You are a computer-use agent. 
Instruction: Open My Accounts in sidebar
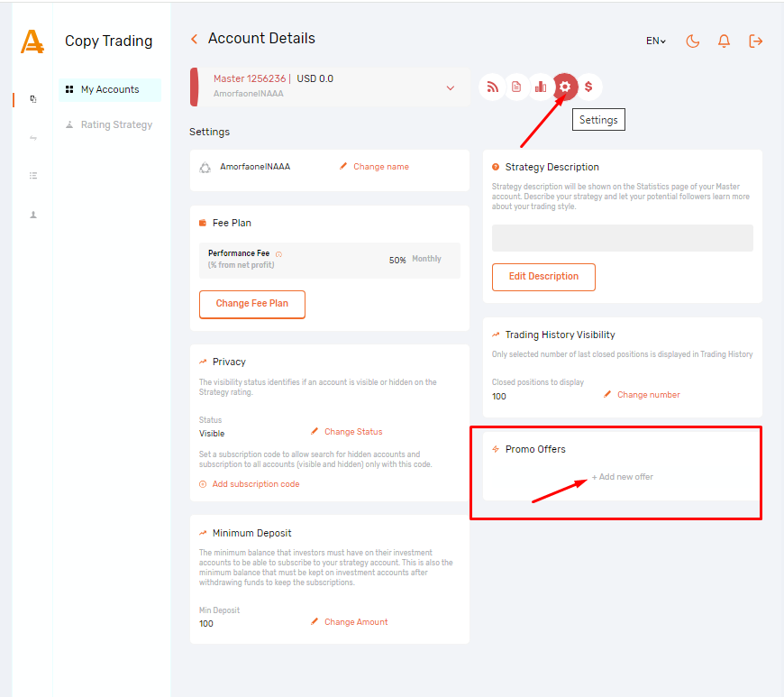[x=109, y=89]
